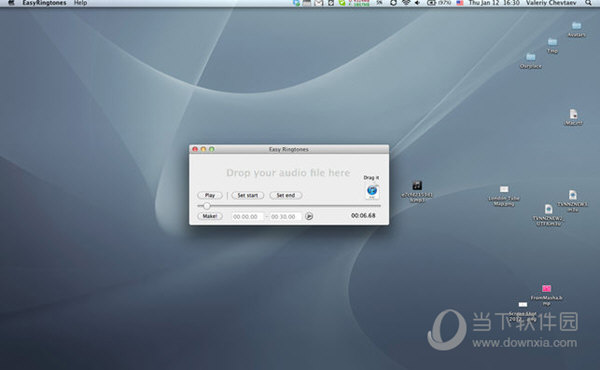Select the Screen Shot file on desktop
This screenshot has height=370, width=600.
coord(523,311)
